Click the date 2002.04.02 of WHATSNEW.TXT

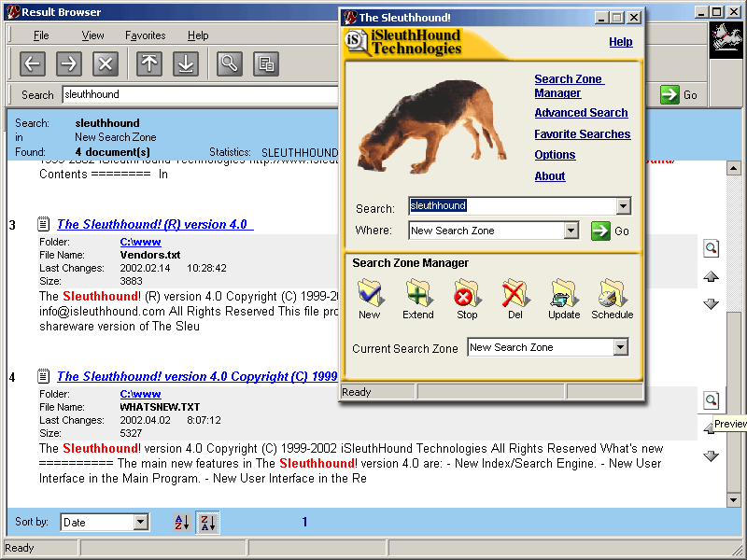pos(145,421)
